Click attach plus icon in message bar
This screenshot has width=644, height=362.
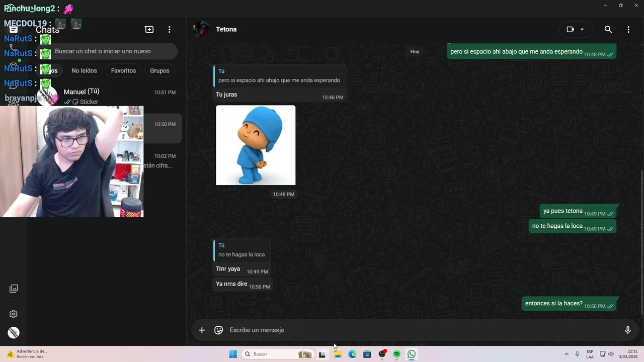[x=202, y=330]
